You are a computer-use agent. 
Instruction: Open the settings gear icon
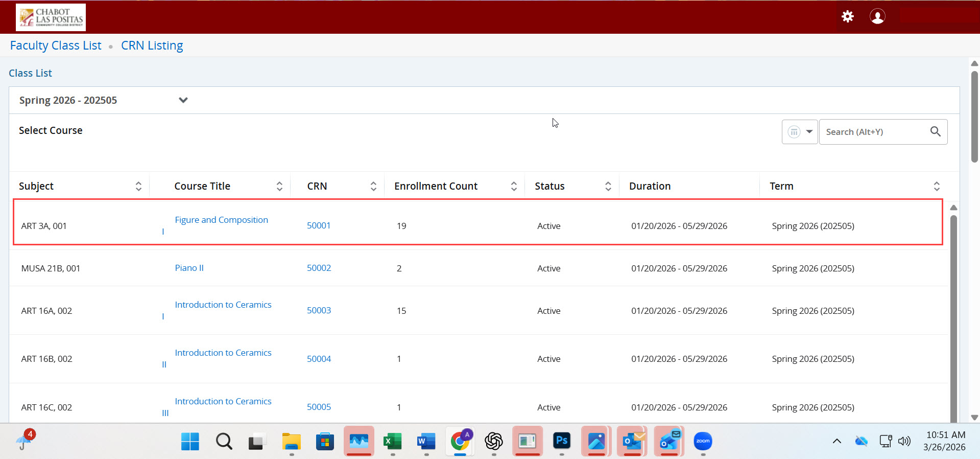click(847, 16)
